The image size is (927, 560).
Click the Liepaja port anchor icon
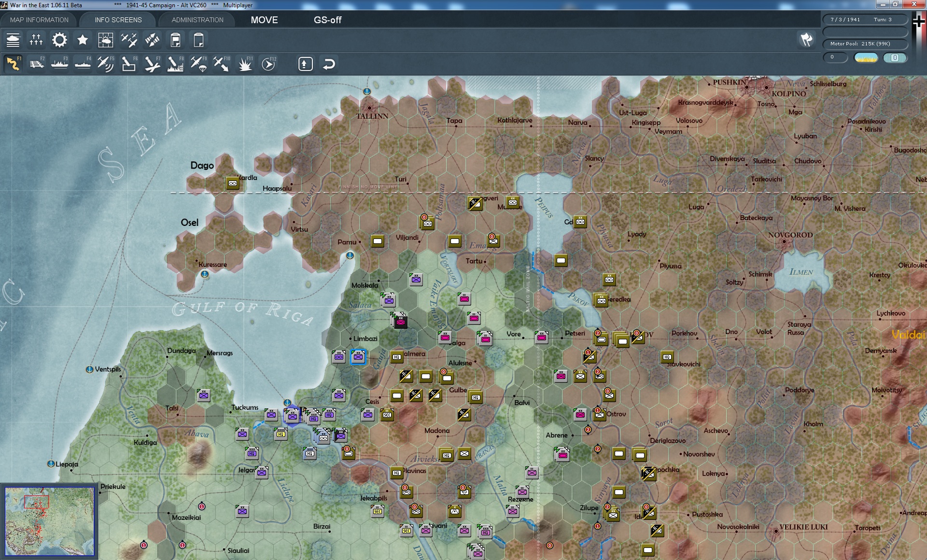(51, 464)
